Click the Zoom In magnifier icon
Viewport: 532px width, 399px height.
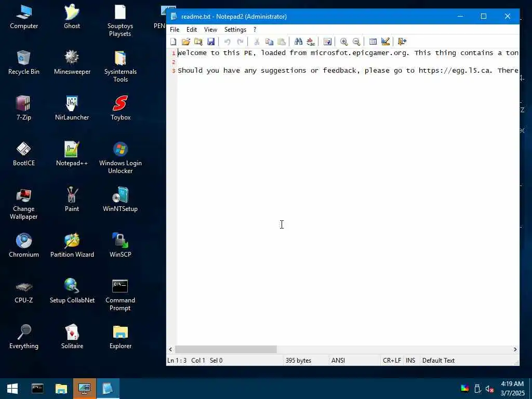(x=344, y=42)
